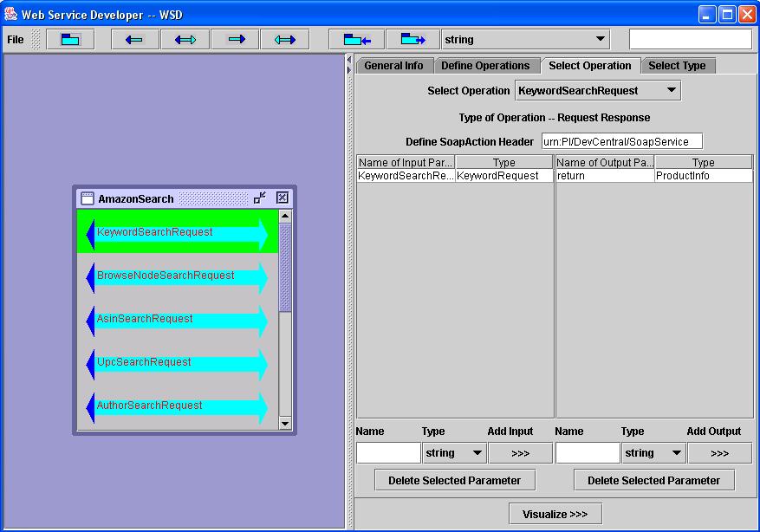Click the toolbar drag handle beside File

coord(36,40)
